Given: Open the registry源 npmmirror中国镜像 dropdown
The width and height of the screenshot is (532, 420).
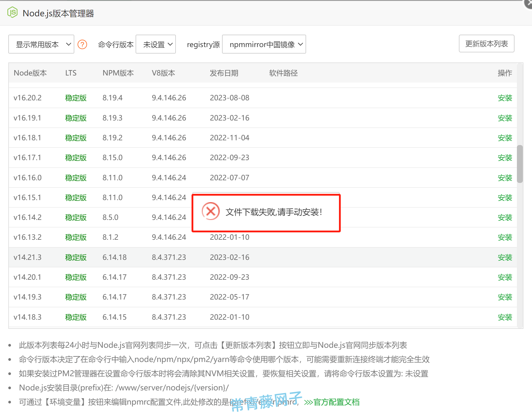Looking at the screenshot, I should click(264, 44).
